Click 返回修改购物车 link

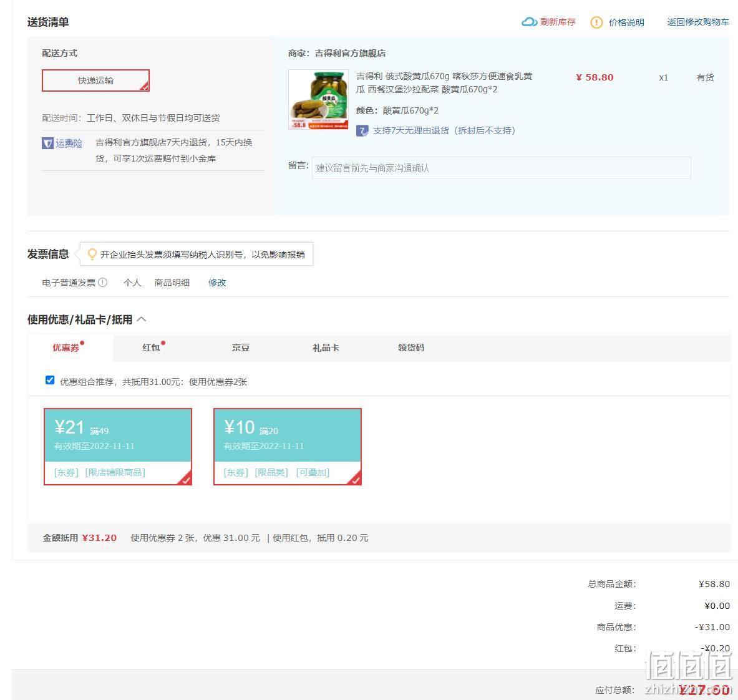698,22
